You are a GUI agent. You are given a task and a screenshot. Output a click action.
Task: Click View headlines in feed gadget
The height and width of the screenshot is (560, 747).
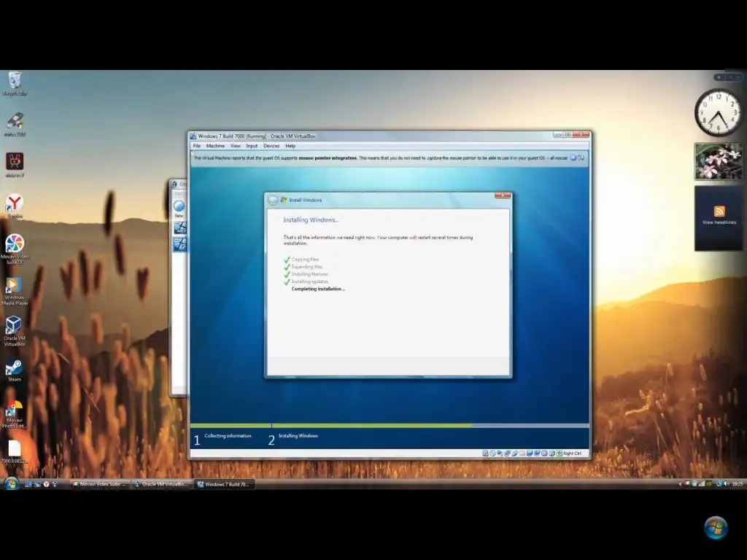tap(719, 222)
